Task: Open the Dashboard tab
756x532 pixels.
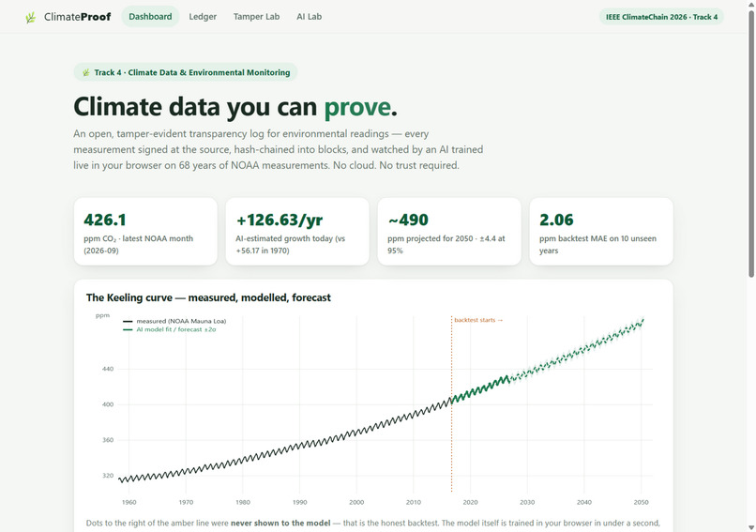Action: point(150,16)
